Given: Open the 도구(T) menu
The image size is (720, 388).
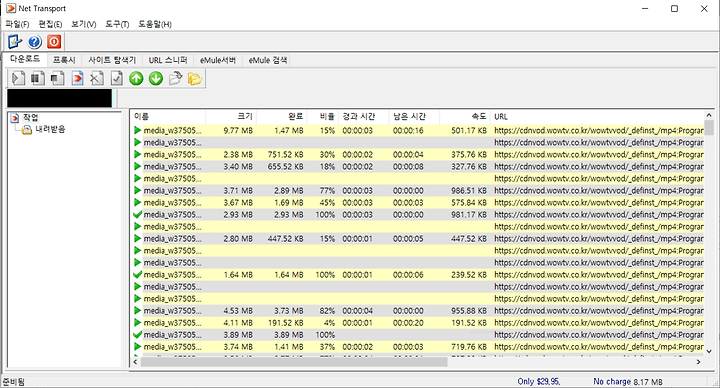Looking at the screenshot, I should (117, 24).
